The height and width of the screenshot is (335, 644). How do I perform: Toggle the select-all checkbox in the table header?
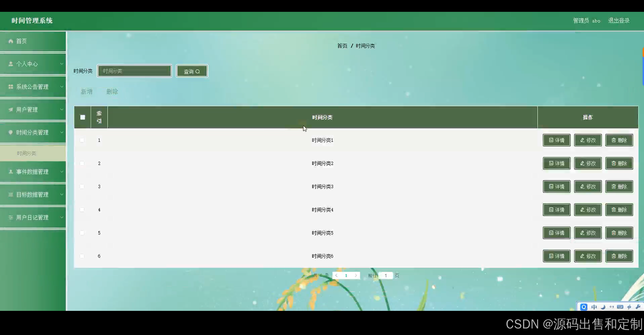(83, 117)
